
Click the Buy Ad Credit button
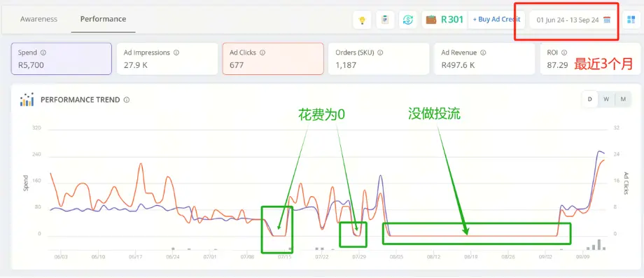click(496, 20)
